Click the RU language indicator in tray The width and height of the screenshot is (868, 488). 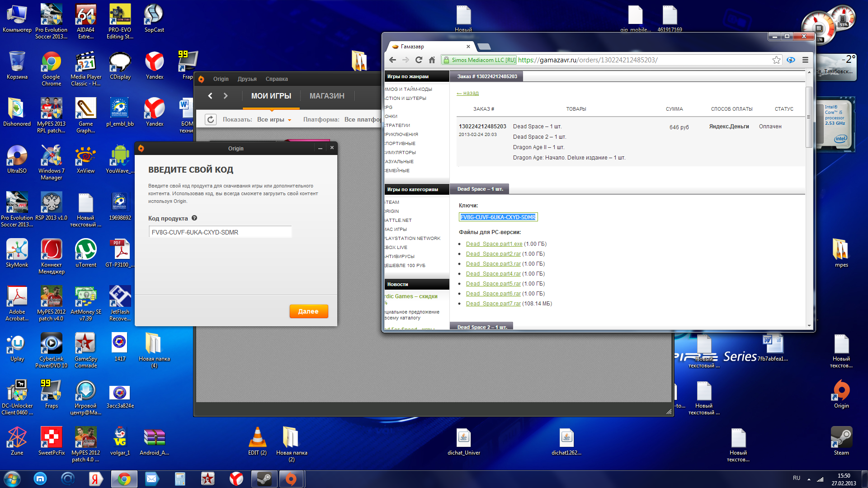797,478
